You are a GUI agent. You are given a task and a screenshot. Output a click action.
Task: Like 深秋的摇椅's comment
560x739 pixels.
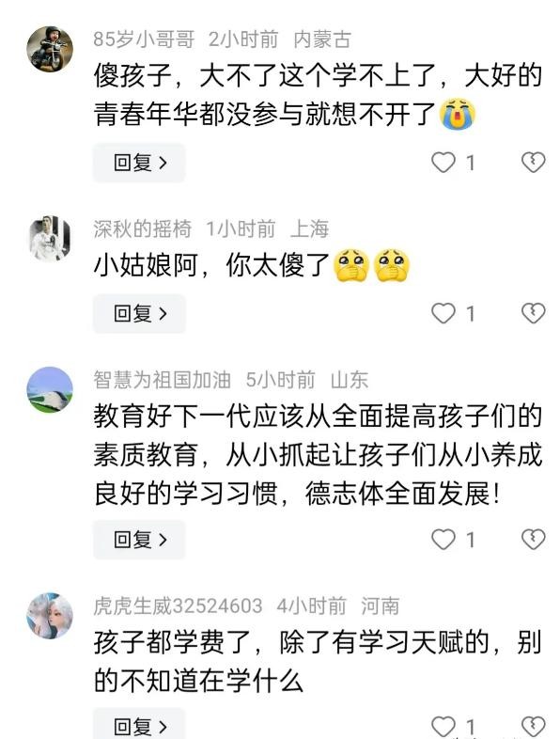point(443,313)
